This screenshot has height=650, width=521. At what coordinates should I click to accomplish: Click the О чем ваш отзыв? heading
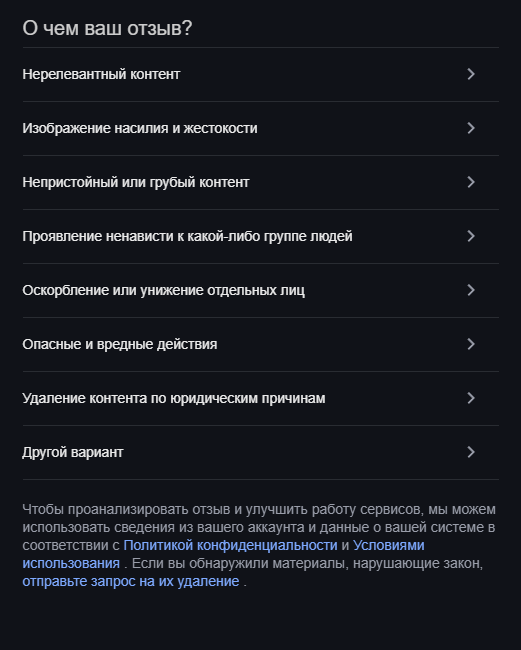pos(107,28)
